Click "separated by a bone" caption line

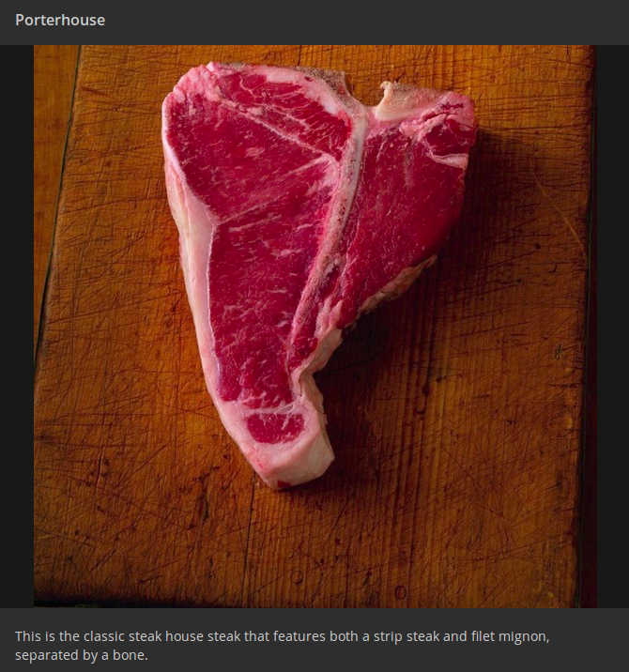click(x=82, y=655)
